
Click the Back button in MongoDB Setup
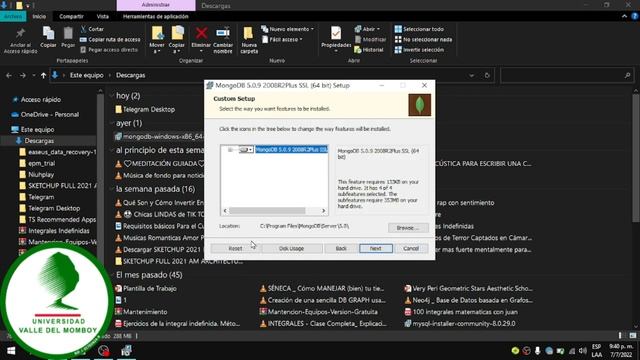pos(341,248)
